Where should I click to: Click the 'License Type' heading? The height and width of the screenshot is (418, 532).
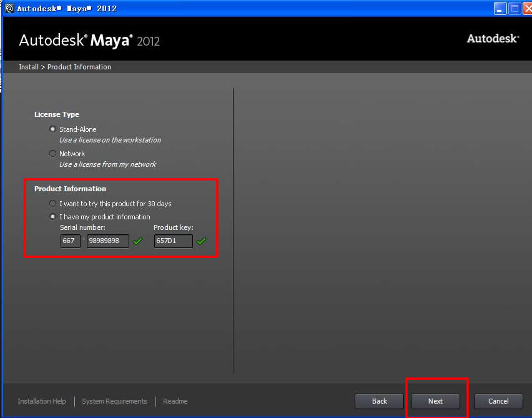pos(57,114)
